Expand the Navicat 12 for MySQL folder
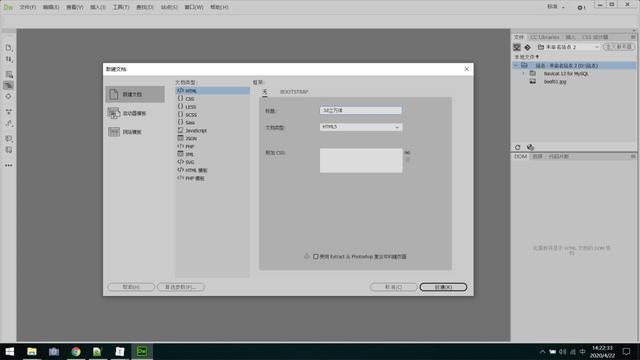 point(524,73)
